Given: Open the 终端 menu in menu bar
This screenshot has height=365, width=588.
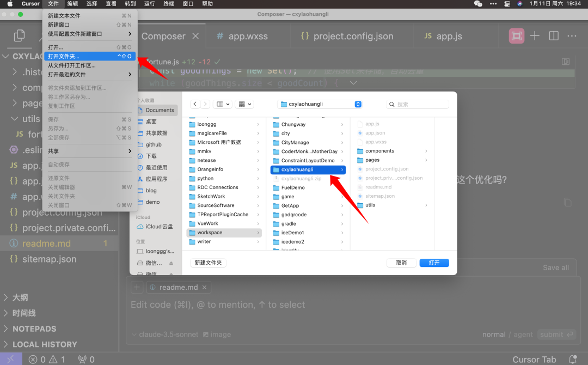Looking at the screenshot, I should click(x=169, y=4).
